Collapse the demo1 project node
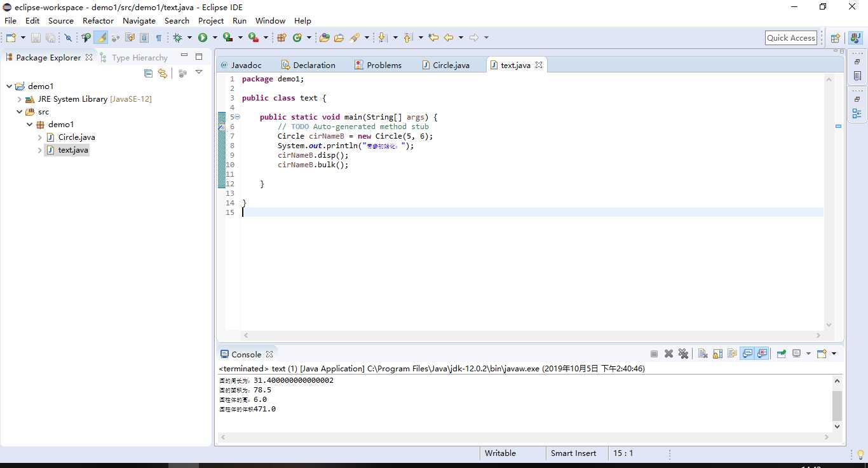Image resolution: width=868 pixels, height=468 pixels. (x=9, y=86)
